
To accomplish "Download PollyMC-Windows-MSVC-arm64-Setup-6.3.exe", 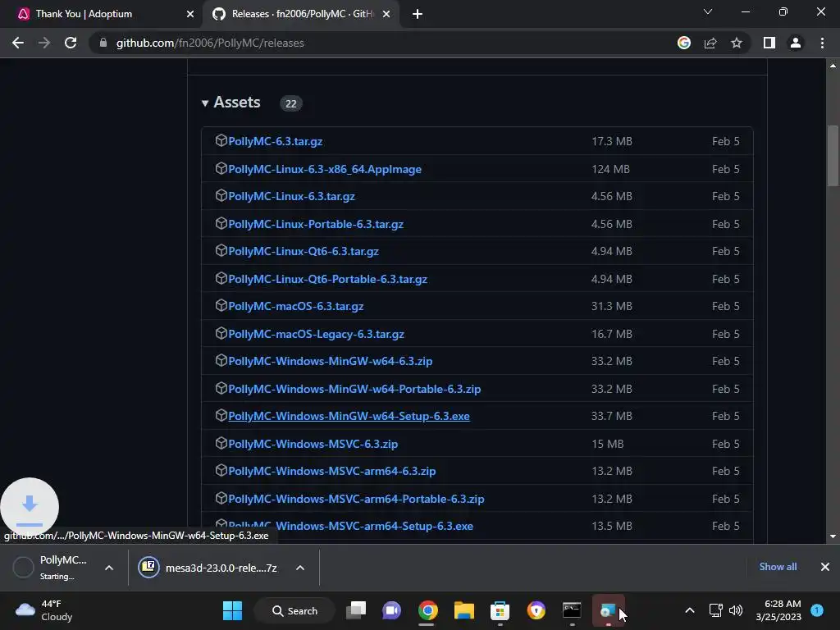I will tap(350, 526).
